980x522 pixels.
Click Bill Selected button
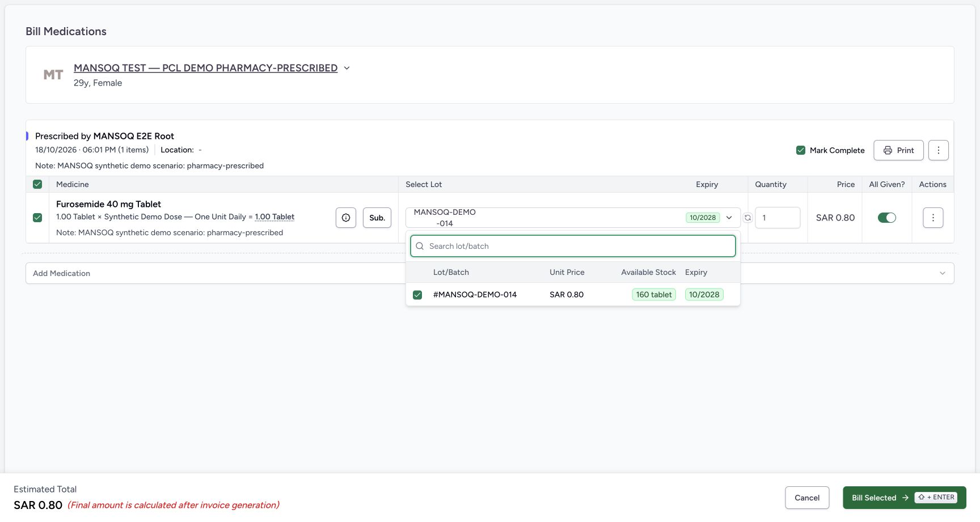coord(904,498)
